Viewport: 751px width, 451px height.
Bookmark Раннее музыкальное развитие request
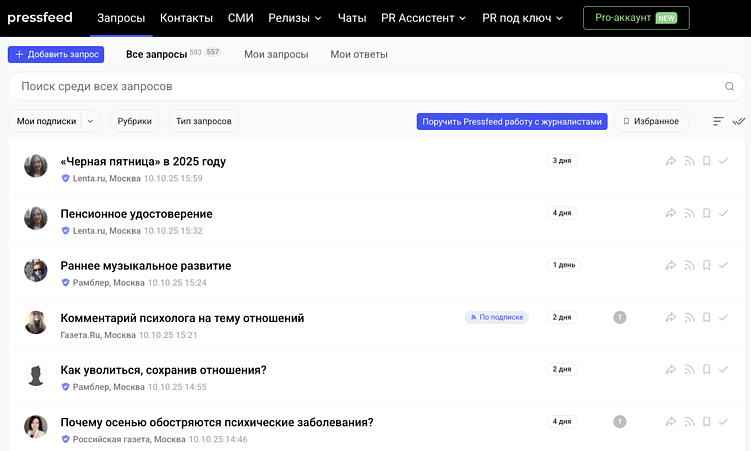point(706,265)
